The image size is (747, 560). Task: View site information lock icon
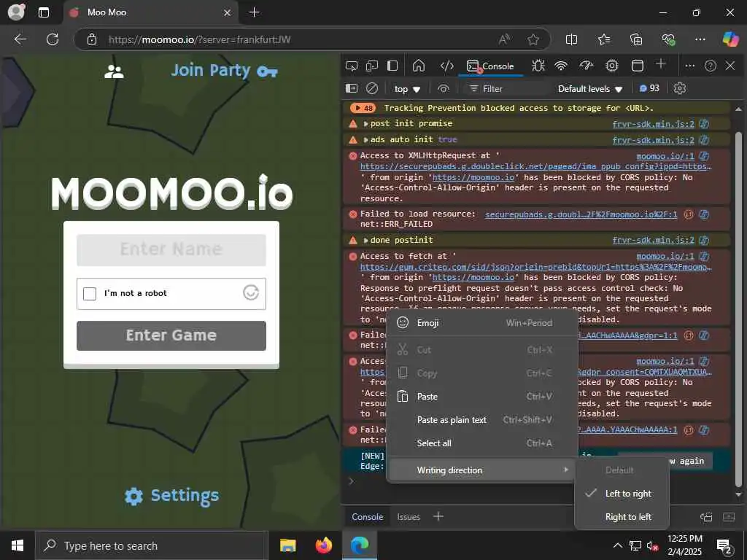coord(92,39)
